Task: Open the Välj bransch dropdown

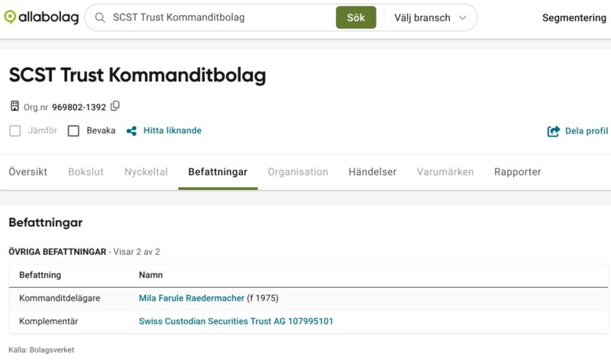Action: (430, 18)
